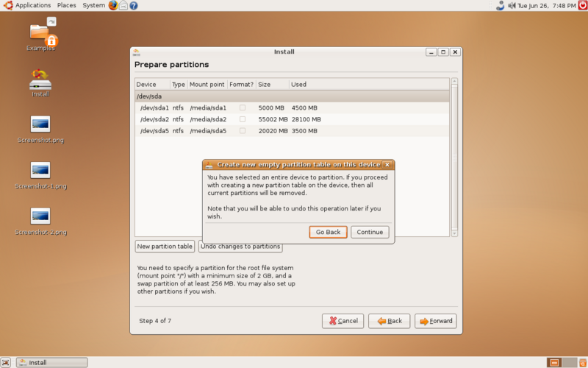Click the 55002 MB size cell
Image resolution: width=588 pixels, height=368 pixels.
(273, 119)
